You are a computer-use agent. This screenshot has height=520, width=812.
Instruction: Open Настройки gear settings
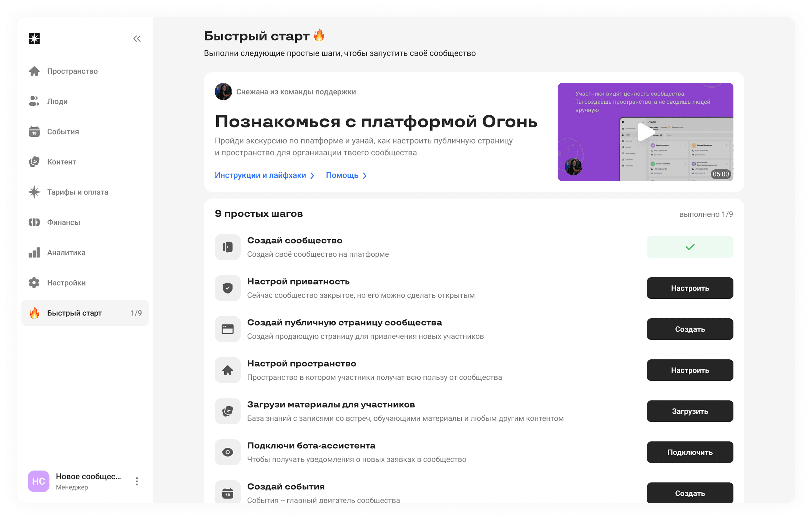click(x=66, y=283)
